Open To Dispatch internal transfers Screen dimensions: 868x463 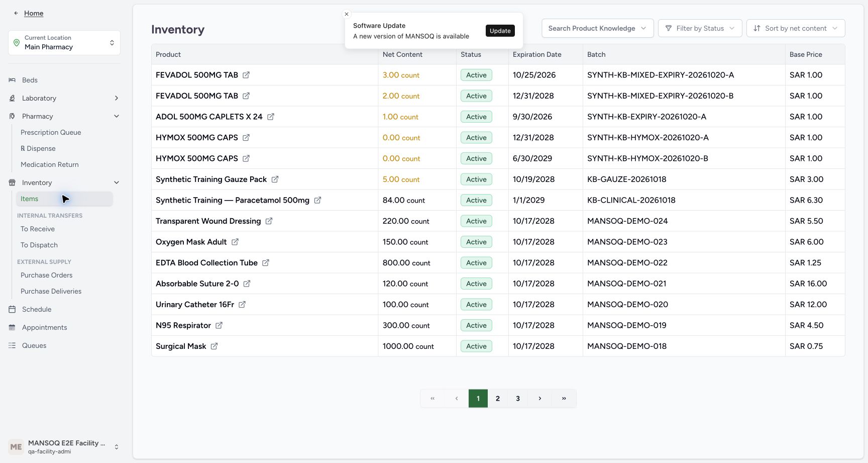[x=39, y=245]
